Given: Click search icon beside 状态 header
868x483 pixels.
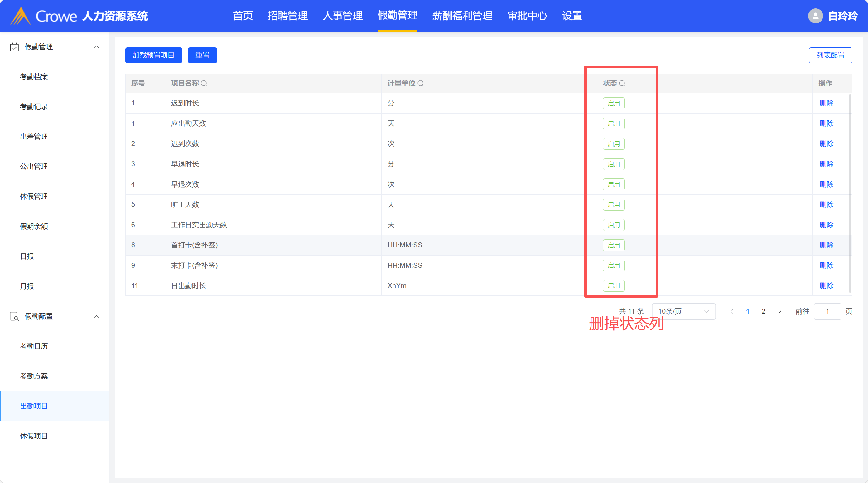Looking at the screenshot, I should click(x=622, y=83).
